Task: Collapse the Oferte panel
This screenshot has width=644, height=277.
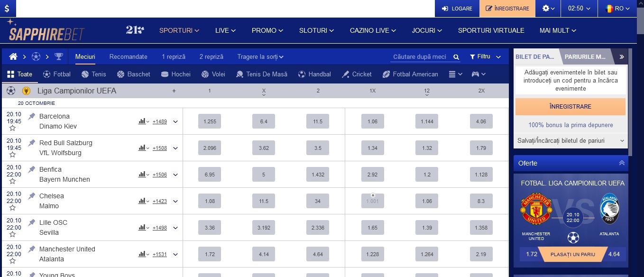Action: (x=622, y=163)
